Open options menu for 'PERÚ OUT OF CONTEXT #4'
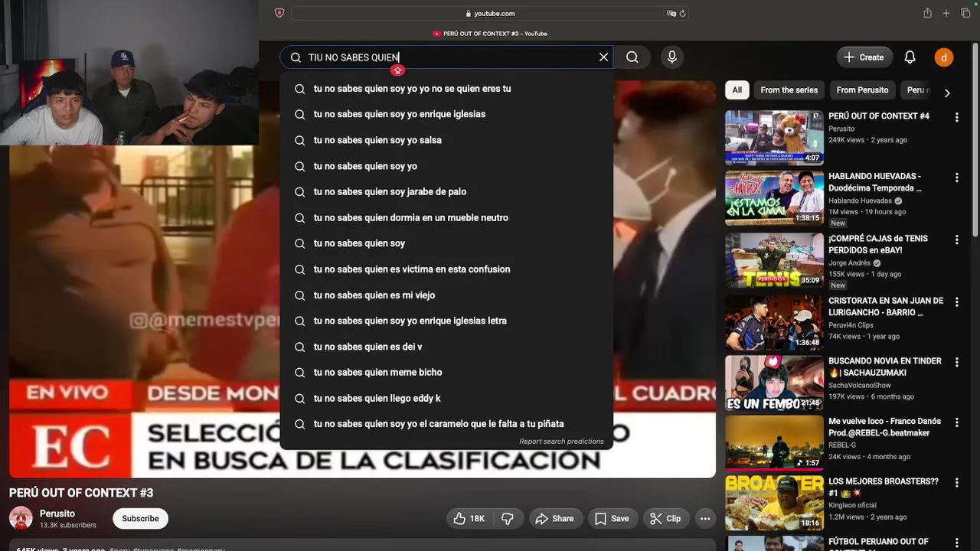This screenshot has height=551, width=980. (956, 117)
